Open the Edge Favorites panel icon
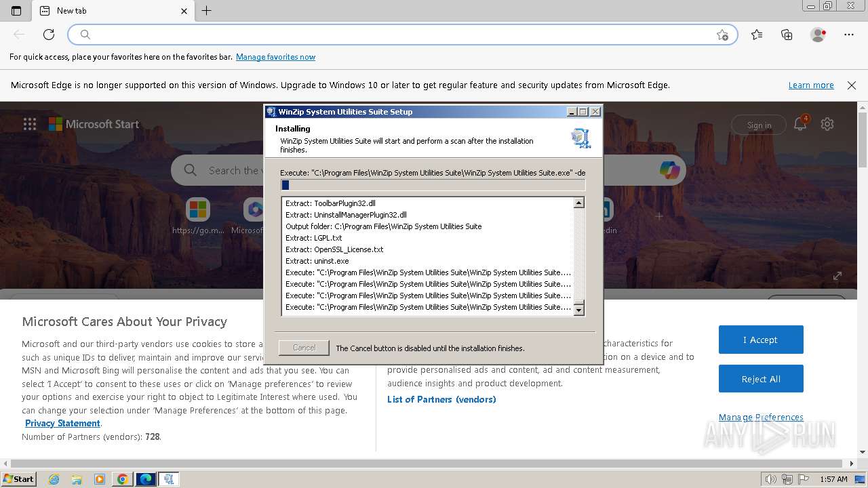This screenshot has height=488, width=868. 757,35
